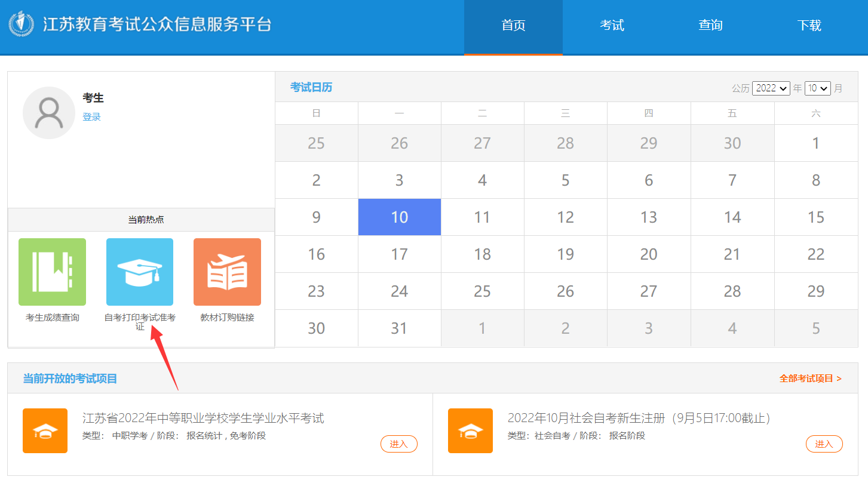Open the year selector showing 2022
The width and height of the screenshot is (868, 486).
click(x=771, y=88)
